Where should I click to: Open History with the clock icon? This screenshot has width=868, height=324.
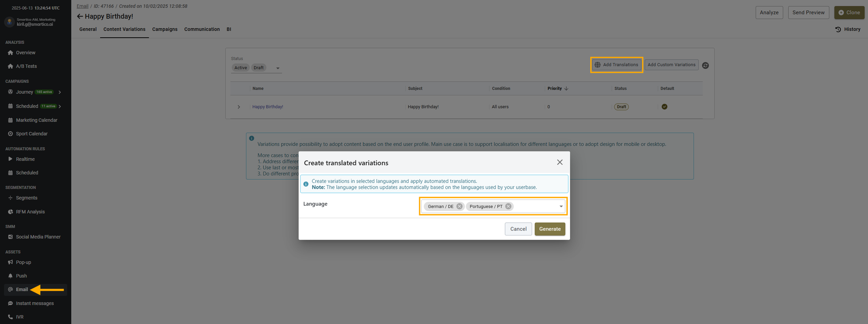click(848, 29)
